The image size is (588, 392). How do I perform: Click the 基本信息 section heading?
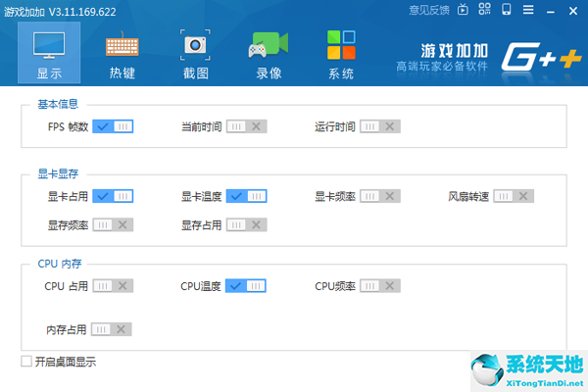[58, 104]
